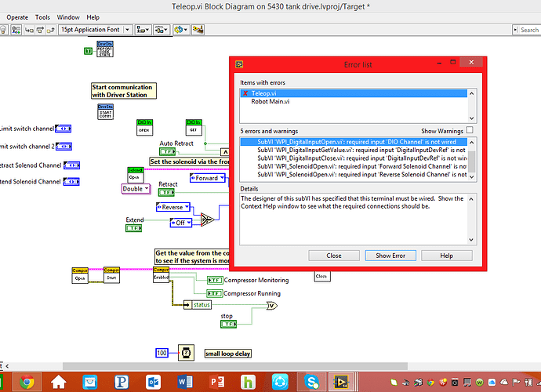Click the status unbundle by name node

[x=198, y=305]
